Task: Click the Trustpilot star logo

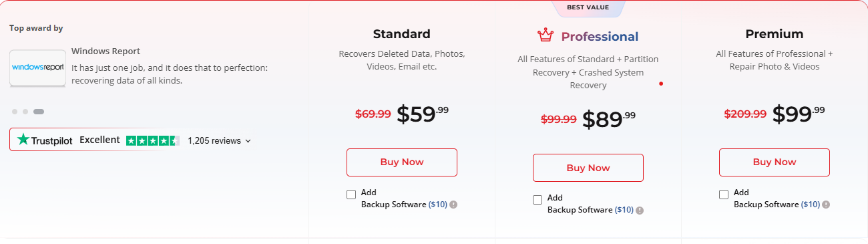Action: (x=23, y=140)
